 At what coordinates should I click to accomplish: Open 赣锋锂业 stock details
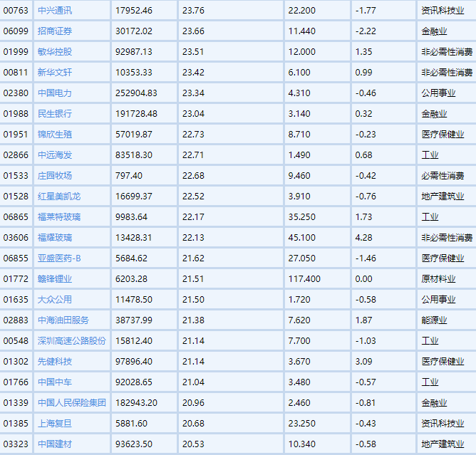pyautogui.click(x=55, y=278)
